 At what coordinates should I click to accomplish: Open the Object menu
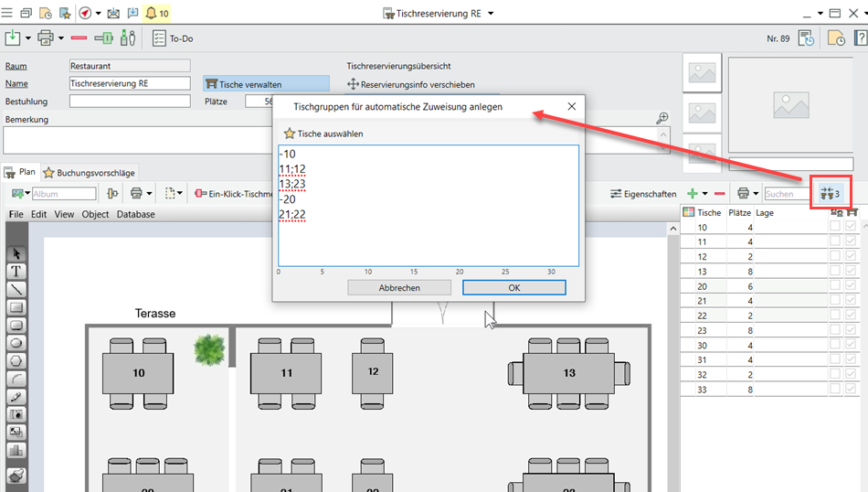tap(95, 214)
